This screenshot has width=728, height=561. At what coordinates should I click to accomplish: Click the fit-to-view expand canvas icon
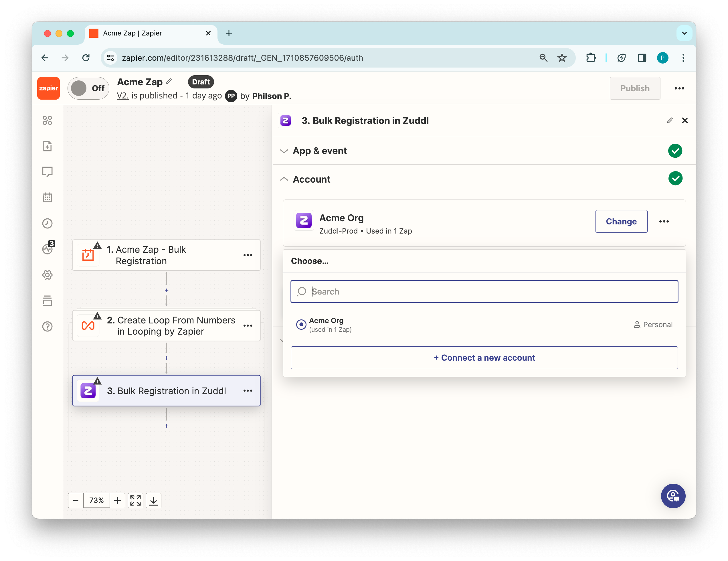pyautogui.click(x=135, y=500)
